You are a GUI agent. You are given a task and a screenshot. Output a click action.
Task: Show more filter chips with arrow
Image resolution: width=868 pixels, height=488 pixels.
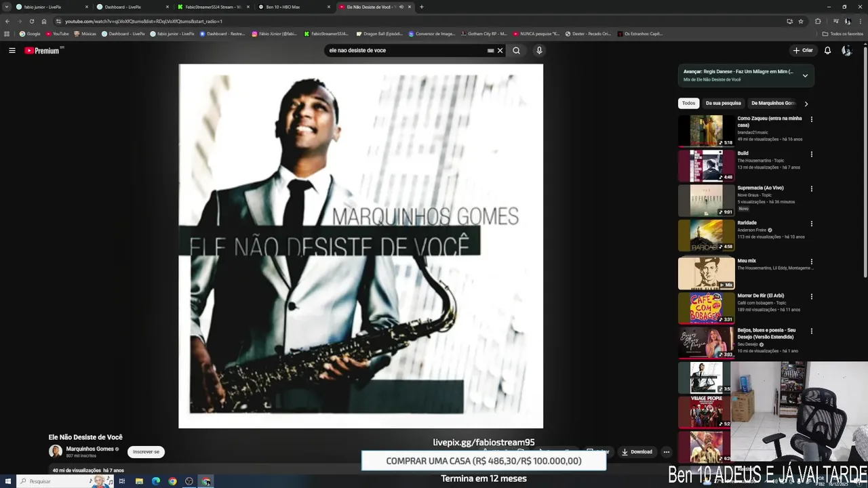806,104
